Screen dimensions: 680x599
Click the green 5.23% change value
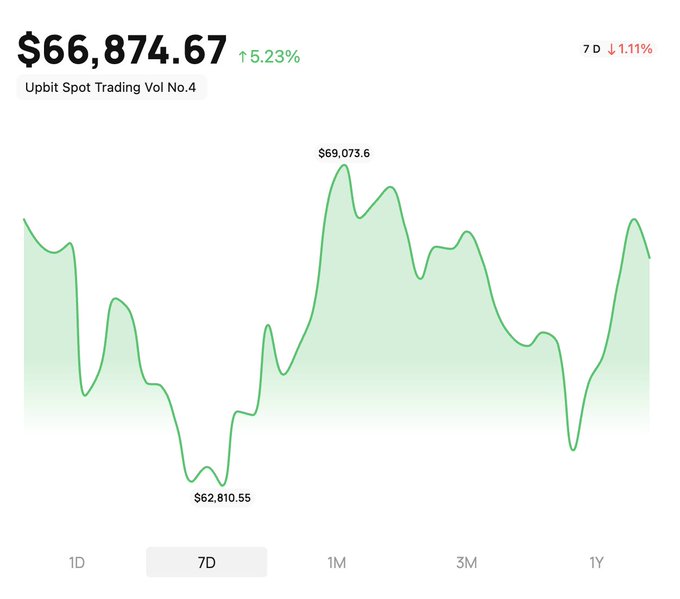(x=274, y=58)
